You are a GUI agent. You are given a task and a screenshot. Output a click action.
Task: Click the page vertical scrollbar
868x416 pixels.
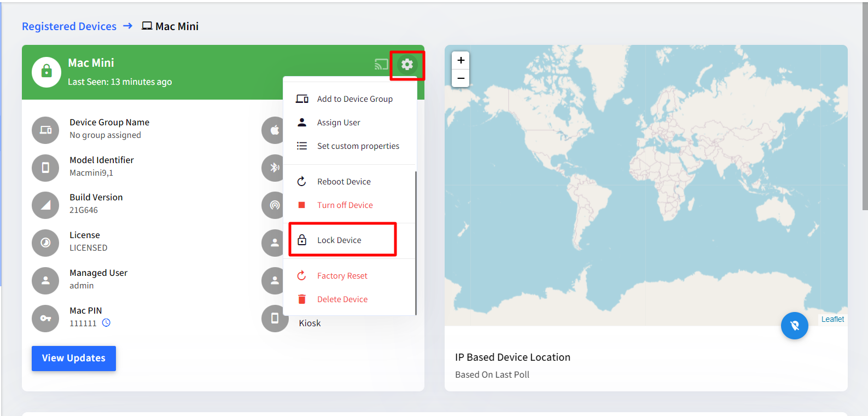tap(865, 107)
